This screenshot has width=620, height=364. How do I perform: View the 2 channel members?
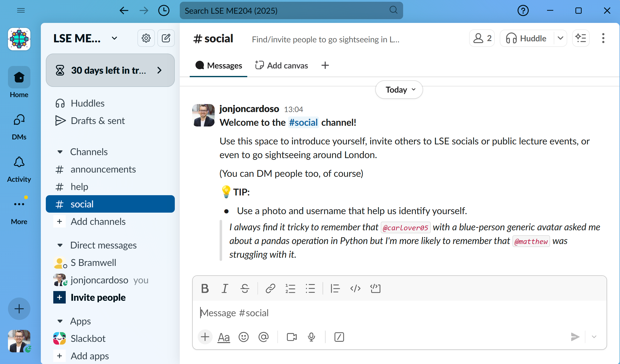[482, 38]
